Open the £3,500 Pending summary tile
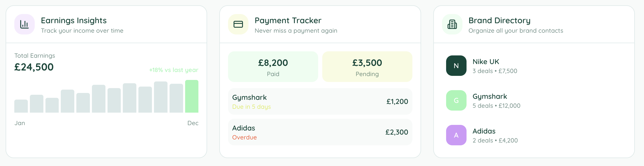644x166 pixels. click(367, 67)
